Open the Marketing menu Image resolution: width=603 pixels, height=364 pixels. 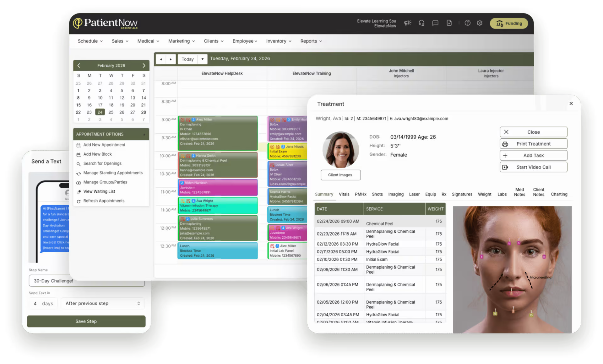coord(182,41)
